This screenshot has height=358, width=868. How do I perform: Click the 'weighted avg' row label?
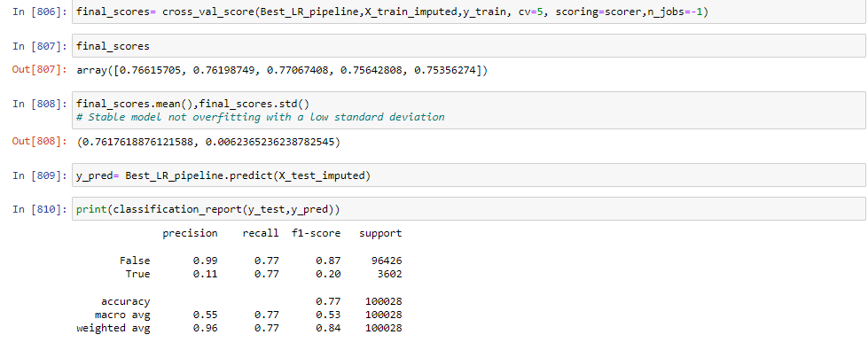tap(113, 328)
